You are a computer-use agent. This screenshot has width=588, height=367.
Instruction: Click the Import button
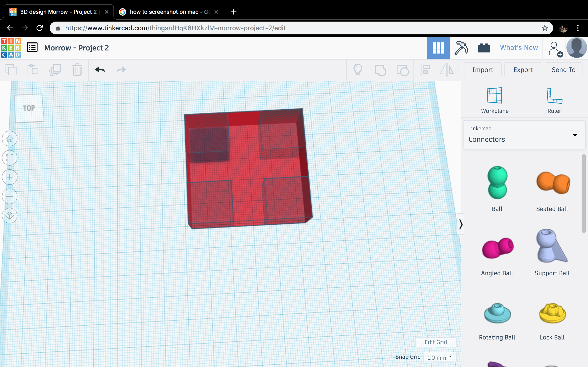(483, 69)
